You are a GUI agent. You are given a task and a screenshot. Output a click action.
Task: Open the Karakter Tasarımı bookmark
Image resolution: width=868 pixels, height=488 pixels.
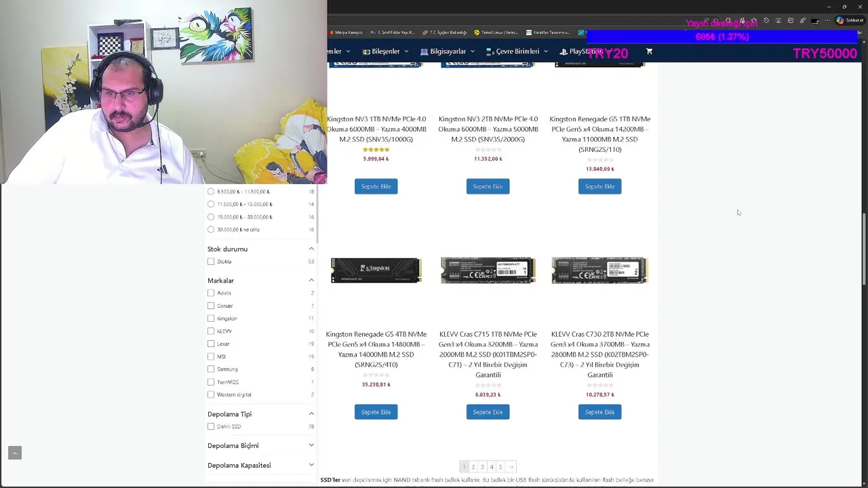pos(548,33)
